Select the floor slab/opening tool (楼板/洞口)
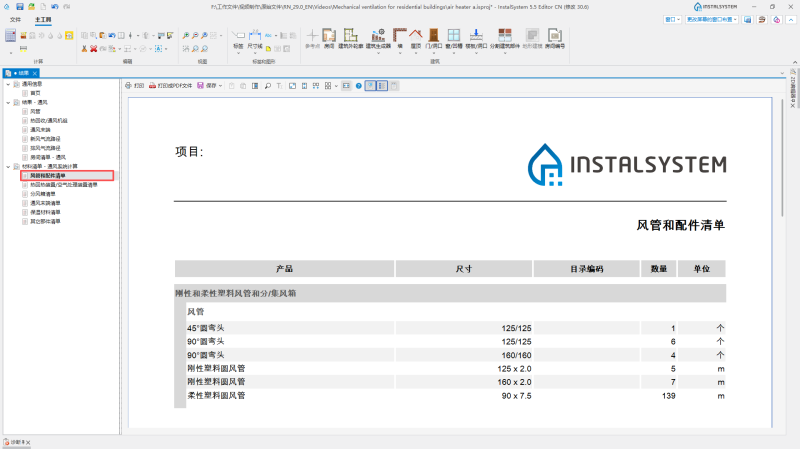 click(x=476, y=38)
